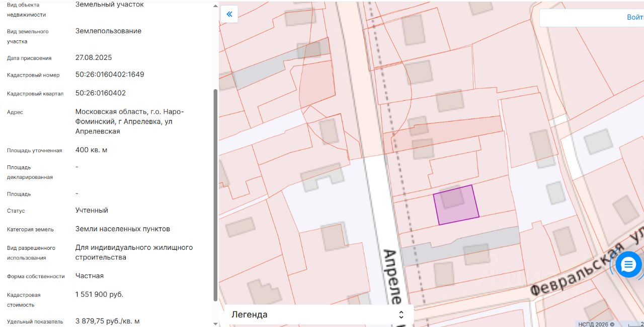Collapse the info panel with double-chevron icon

tap(229, 14)
